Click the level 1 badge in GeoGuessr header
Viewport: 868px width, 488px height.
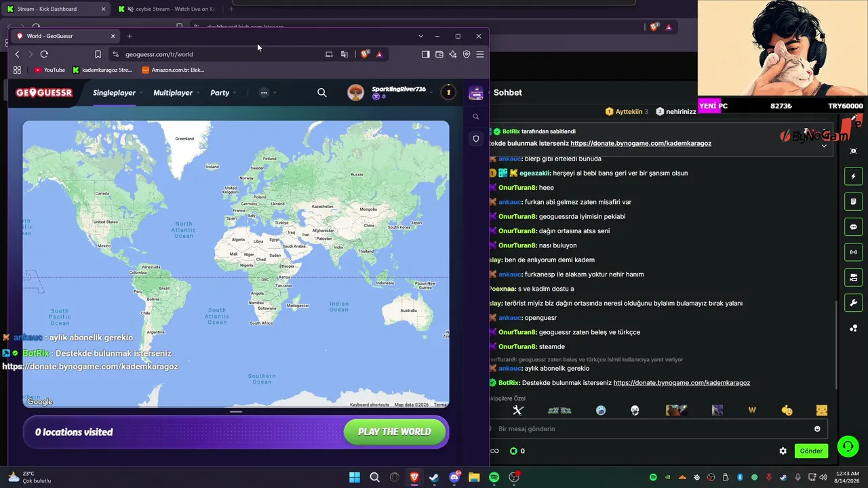[x=448, y=93]
